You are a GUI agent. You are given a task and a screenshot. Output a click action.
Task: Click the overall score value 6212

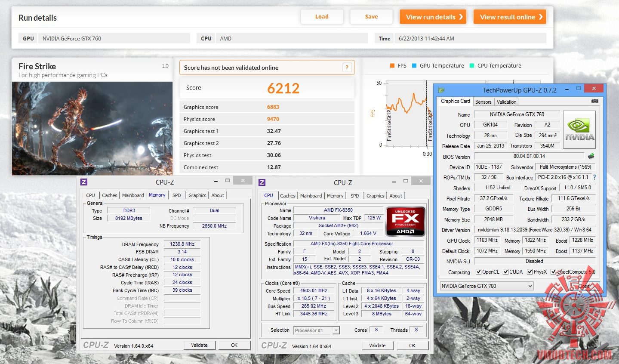coord(283,88)
